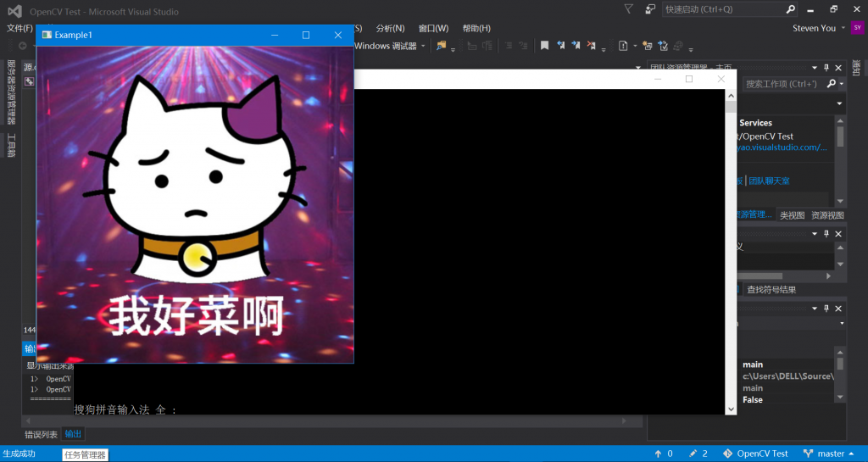Select the c:\Users\DELL\Source property value
This screenshot has width=868, height=462.
point(787,376)
